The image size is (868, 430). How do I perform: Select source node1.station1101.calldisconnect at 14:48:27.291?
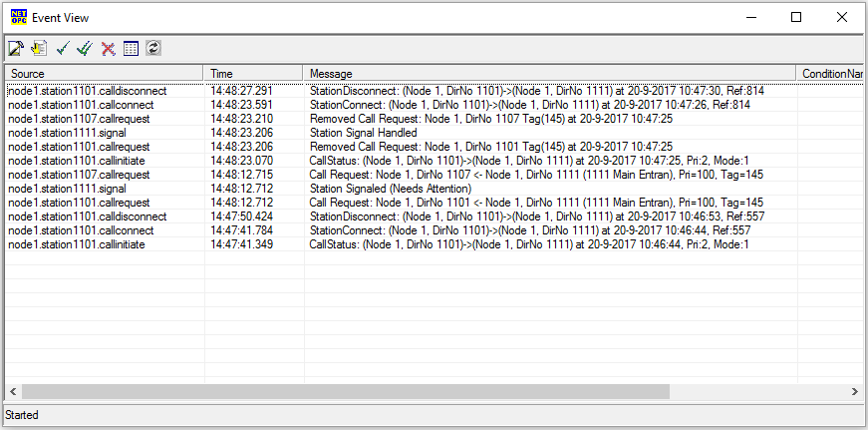point(88,91)
